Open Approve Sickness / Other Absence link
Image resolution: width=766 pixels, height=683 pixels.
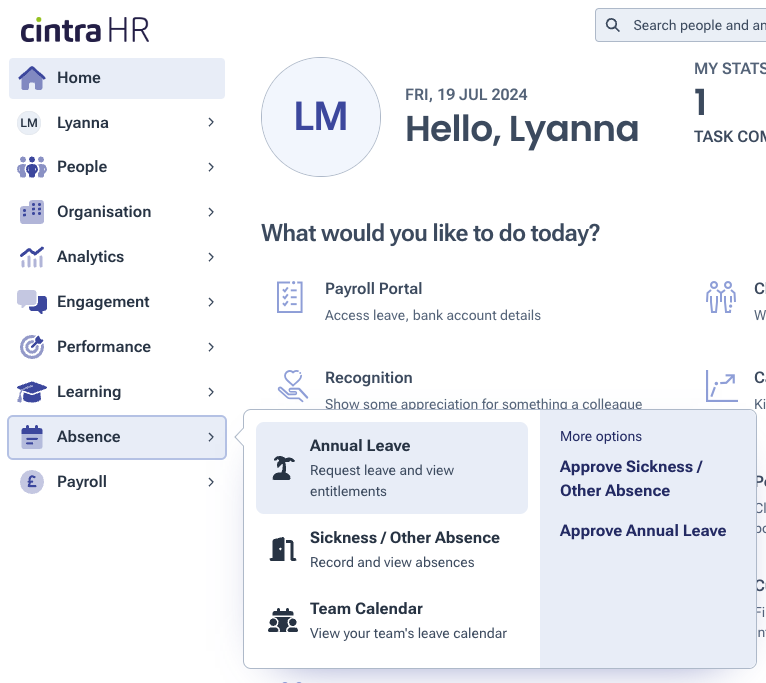(x=631, y=479)
